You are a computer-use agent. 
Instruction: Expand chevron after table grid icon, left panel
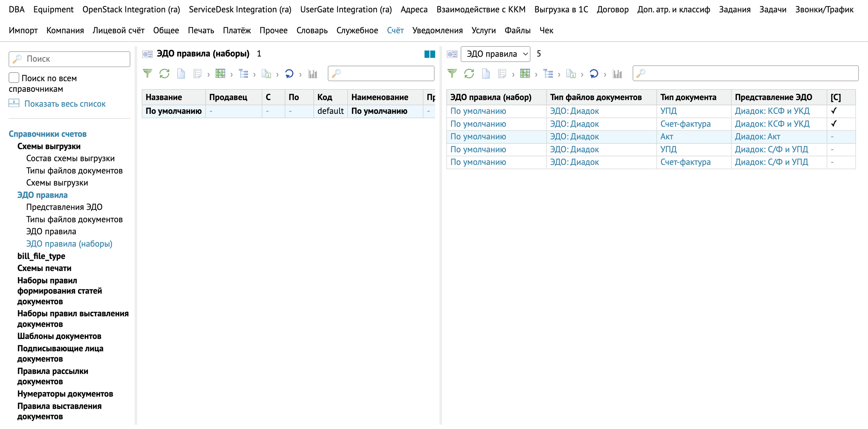[x=231, y=74]
